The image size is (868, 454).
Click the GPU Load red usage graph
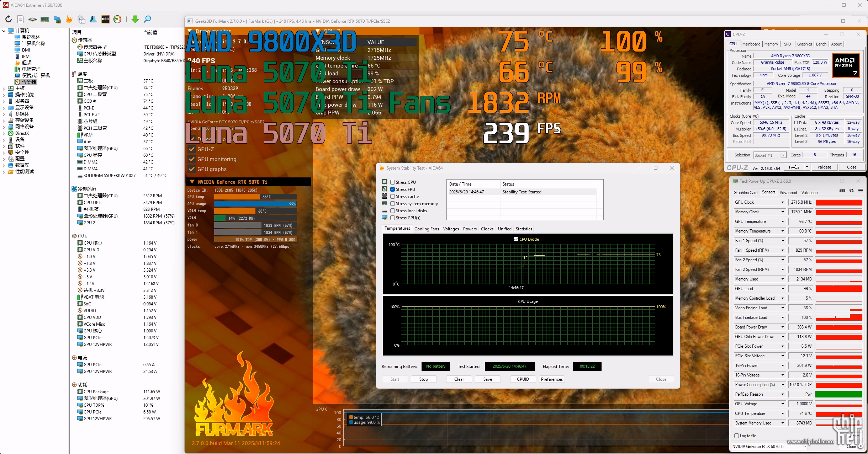point(839,289)
